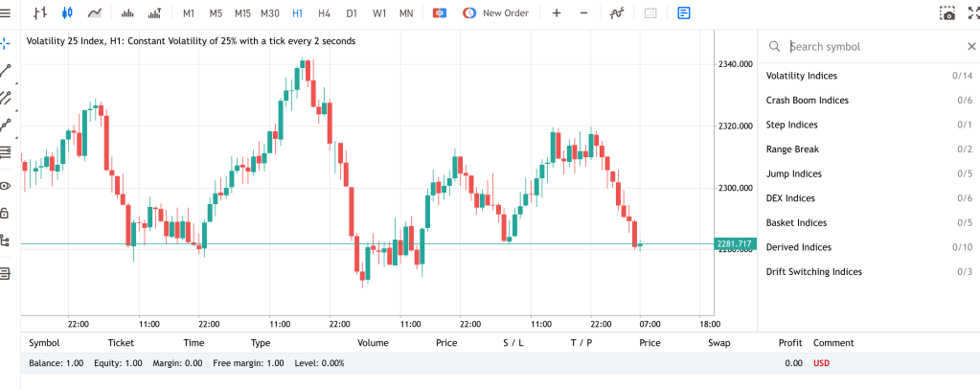The width and height of the screenshot is (980, 390).
Task: Switch to the line chart view
Action: (x=95, y=13)
